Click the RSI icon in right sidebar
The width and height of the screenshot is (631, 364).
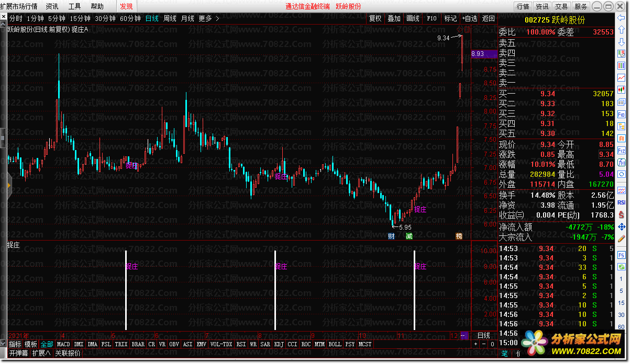click(622, 202)
